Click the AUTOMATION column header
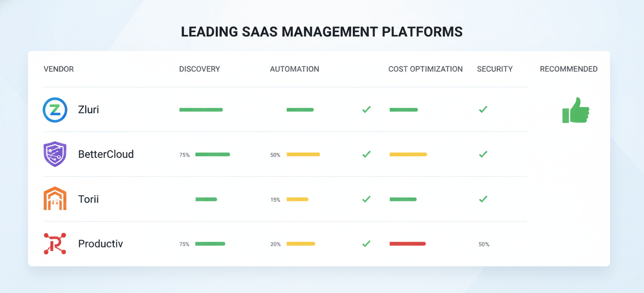This screenshot has height=293, width=644. coord(295,69)
